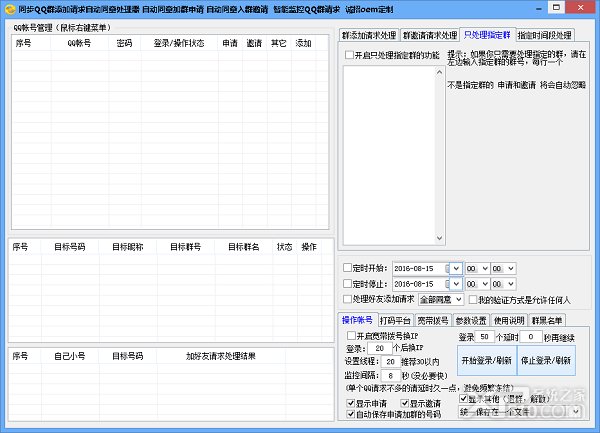The width and height of the screenshot is (600, 433).
Task: Switch to the 群邀请请求处理 tab
Action: point(430,35)
